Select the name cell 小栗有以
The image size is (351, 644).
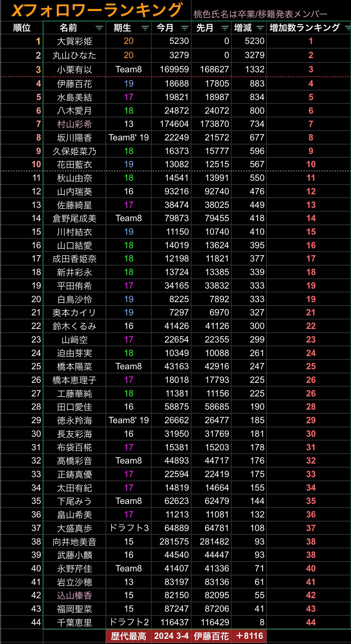pyautogui.click(x=74, y=69)
